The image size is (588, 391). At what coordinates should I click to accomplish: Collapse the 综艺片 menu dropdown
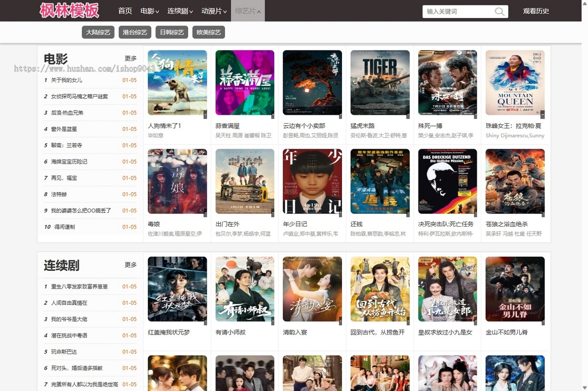(248, 11)
